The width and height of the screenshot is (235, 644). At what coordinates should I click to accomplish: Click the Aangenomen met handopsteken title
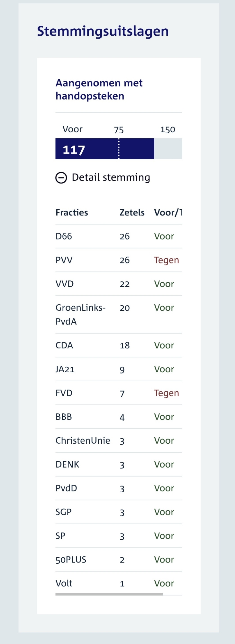99,90
